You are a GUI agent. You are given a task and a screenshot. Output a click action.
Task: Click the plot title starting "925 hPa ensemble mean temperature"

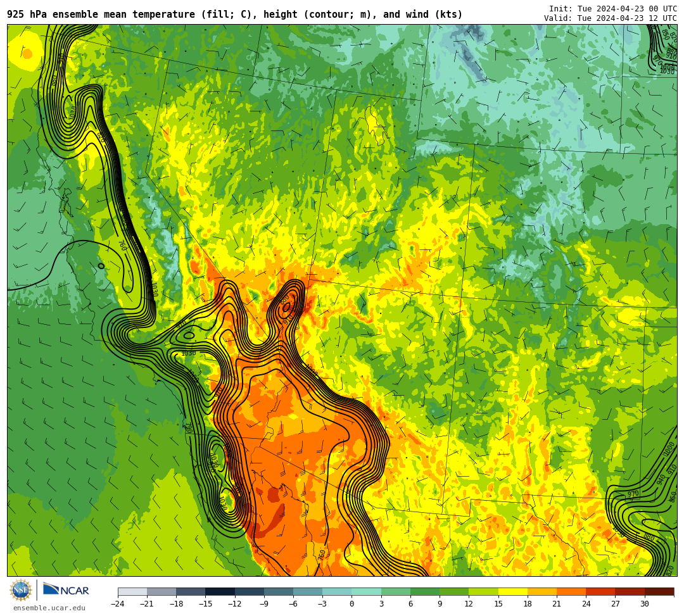(x=235, y=15)
